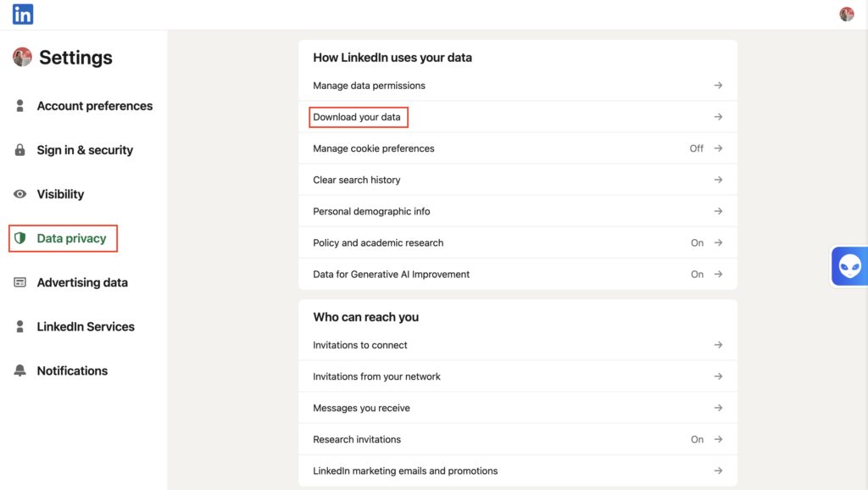
Task: Click the person icon beside LinkedIn Services
Action: 20,326
